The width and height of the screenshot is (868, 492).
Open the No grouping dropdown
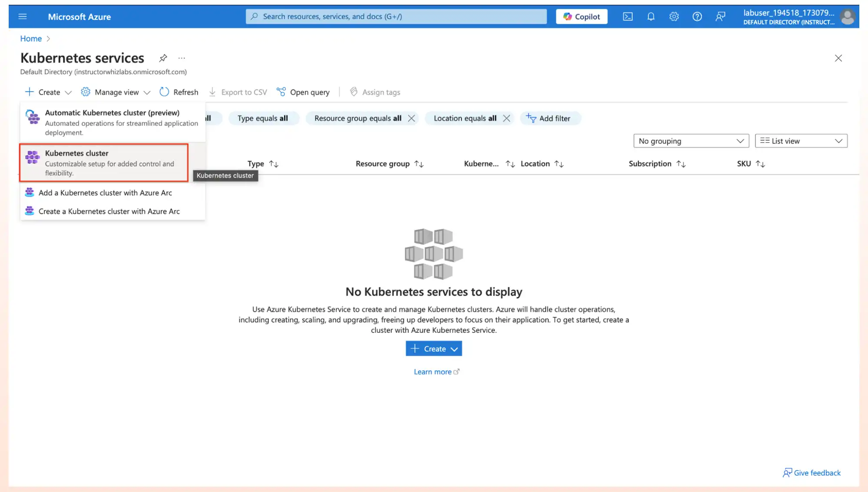click(691, 141)
